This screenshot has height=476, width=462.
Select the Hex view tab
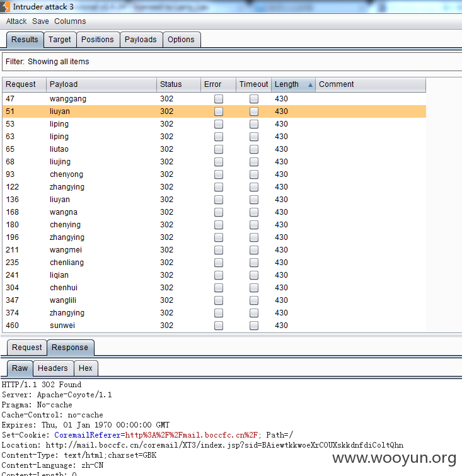click(86, 368)
